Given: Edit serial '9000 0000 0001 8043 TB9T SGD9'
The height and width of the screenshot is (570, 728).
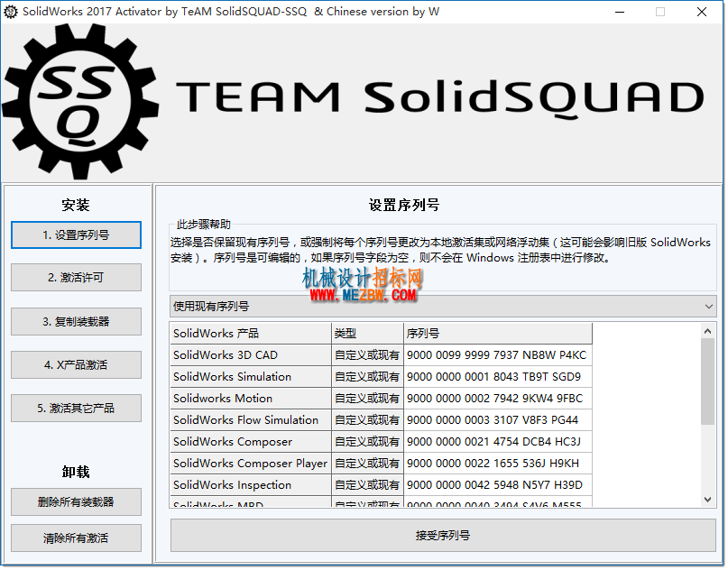Looking at the screenshot, I should tap(498, 377).
